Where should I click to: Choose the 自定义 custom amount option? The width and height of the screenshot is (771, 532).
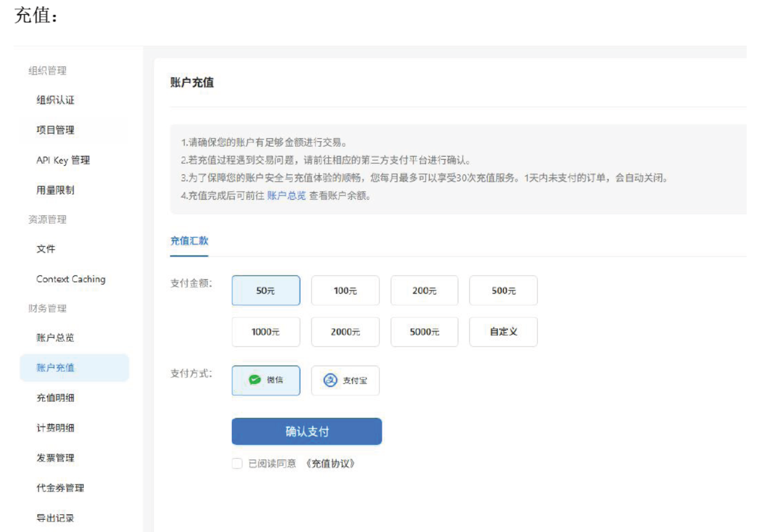click(503, 332)
